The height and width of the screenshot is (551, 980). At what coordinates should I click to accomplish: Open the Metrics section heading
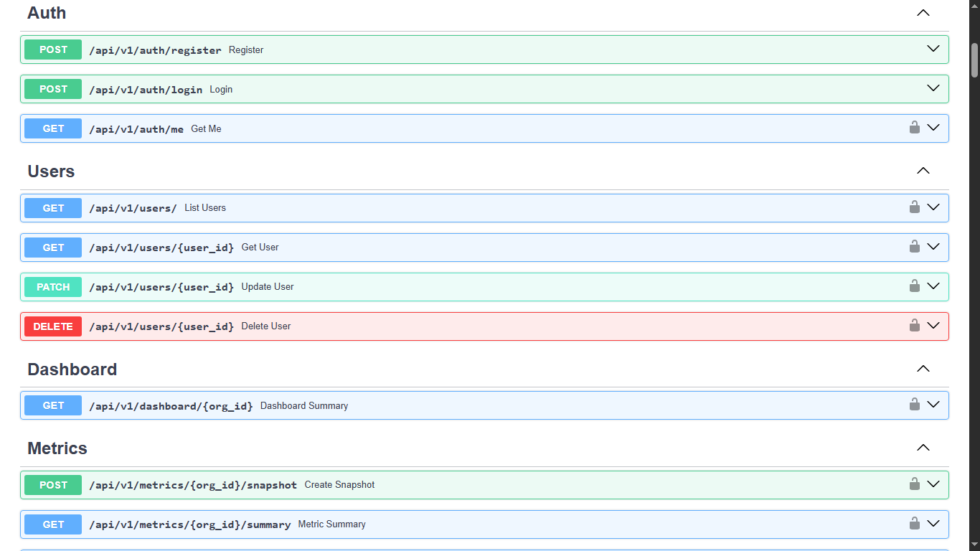[x=57, y=448]
